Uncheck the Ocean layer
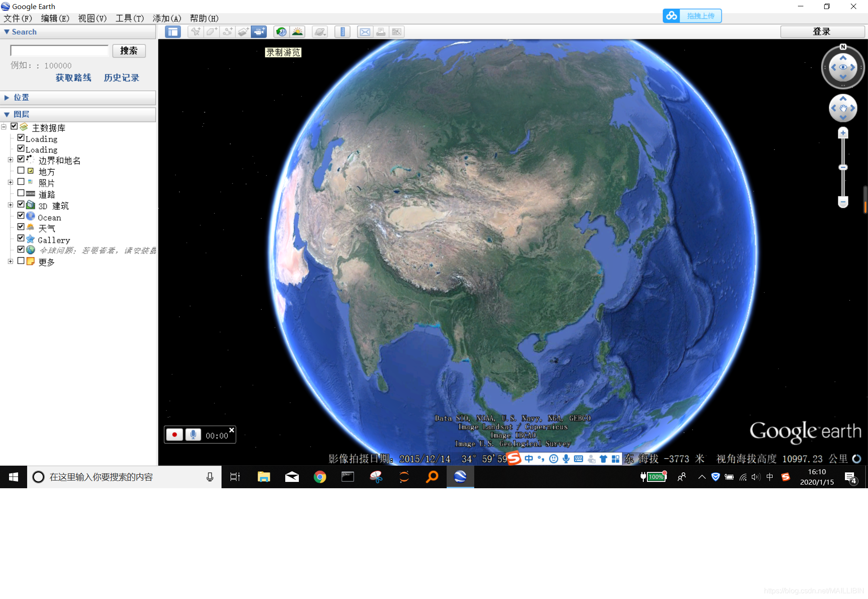This screenshot has width=868, height=599. pos(21,216)
